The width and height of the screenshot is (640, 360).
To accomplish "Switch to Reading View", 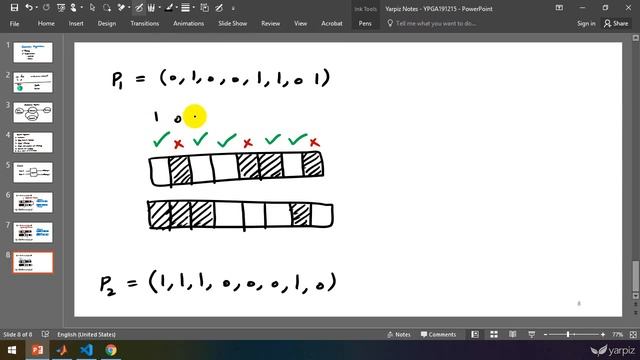I will [x=513, y=334].
